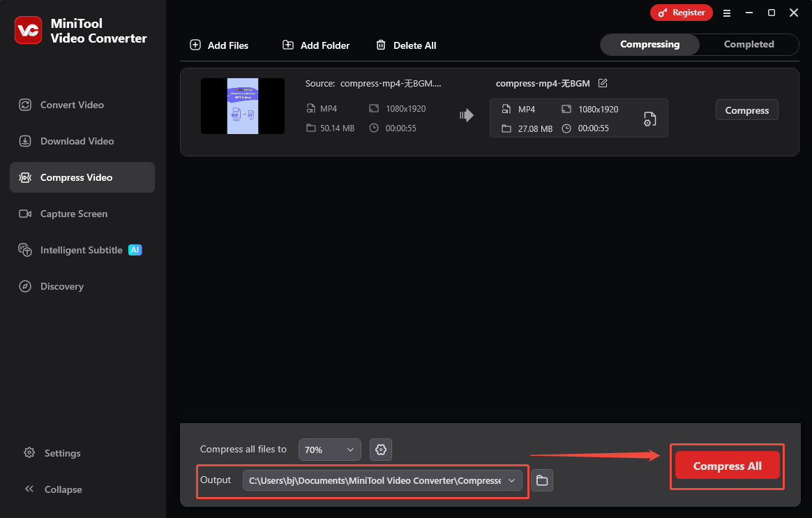Click Register at the top
This screenshot has height=518, width=812.
pos(682,12)
